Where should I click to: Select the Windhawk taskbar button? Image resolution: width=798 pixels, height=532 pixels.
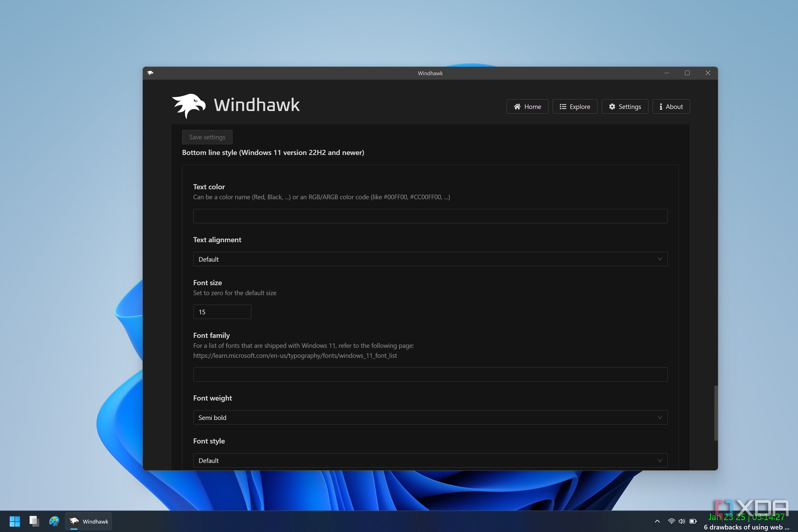coord(88,521)
